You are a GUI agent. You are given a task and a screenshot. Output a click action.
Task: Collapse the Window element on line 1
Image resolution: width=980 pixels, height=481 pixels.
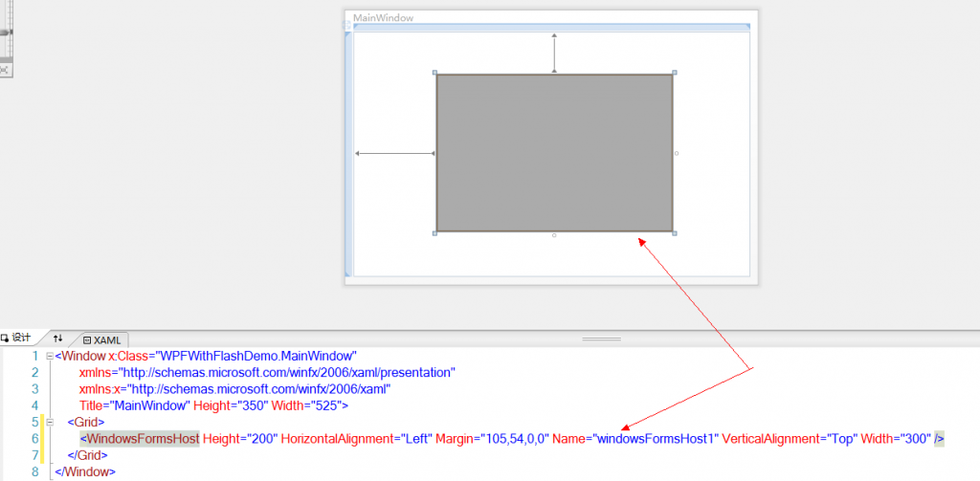click(x=50, y=356)
